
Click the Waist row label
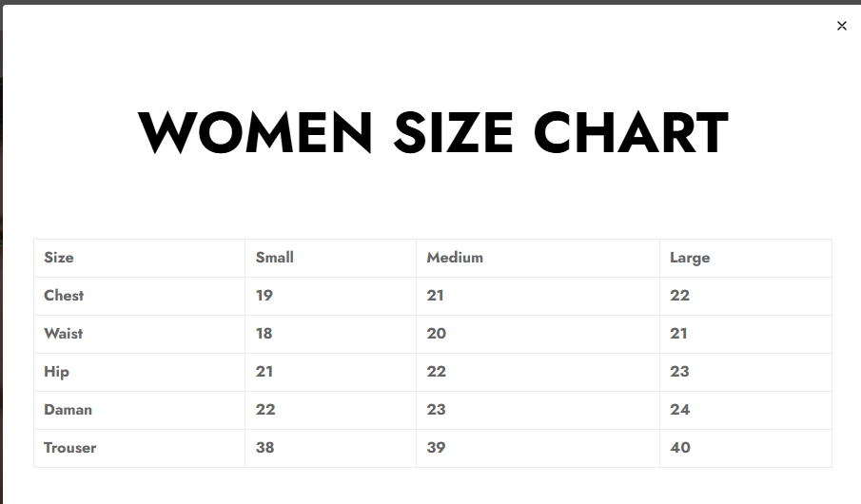click(64, 334)
